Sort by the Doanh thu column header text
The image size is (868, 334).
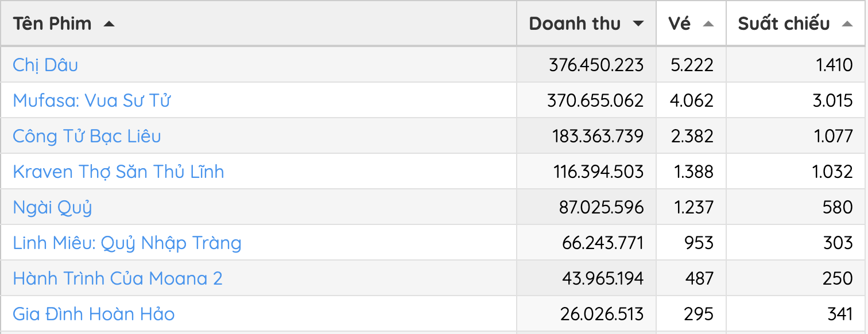point(575,24)
